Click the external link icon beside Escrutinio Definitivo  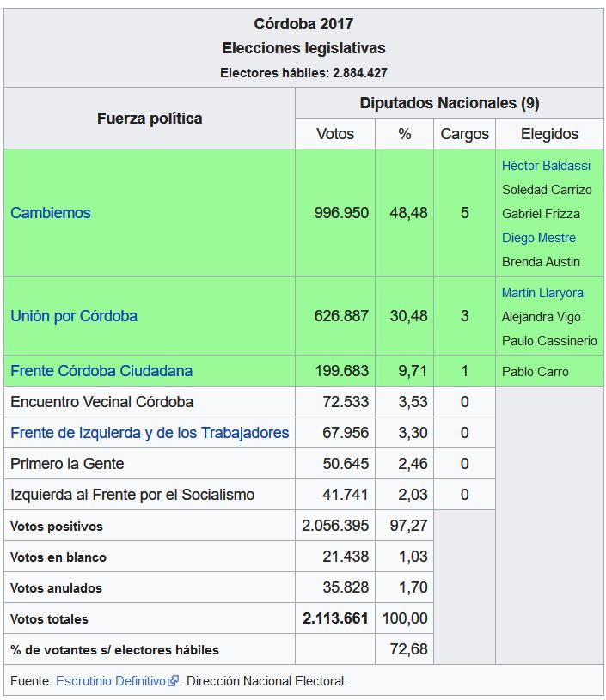coord(174,681)
